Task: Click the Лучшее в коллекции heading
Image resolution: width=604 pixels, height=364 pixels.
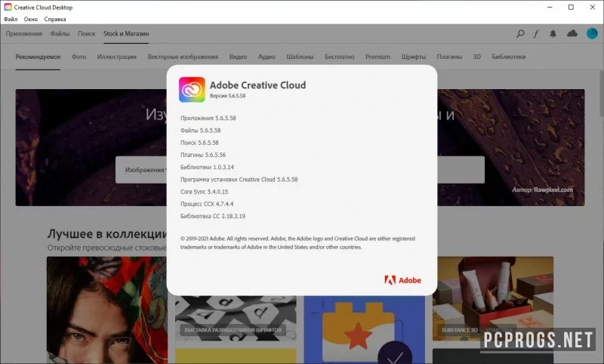Action: click(107, 233)
